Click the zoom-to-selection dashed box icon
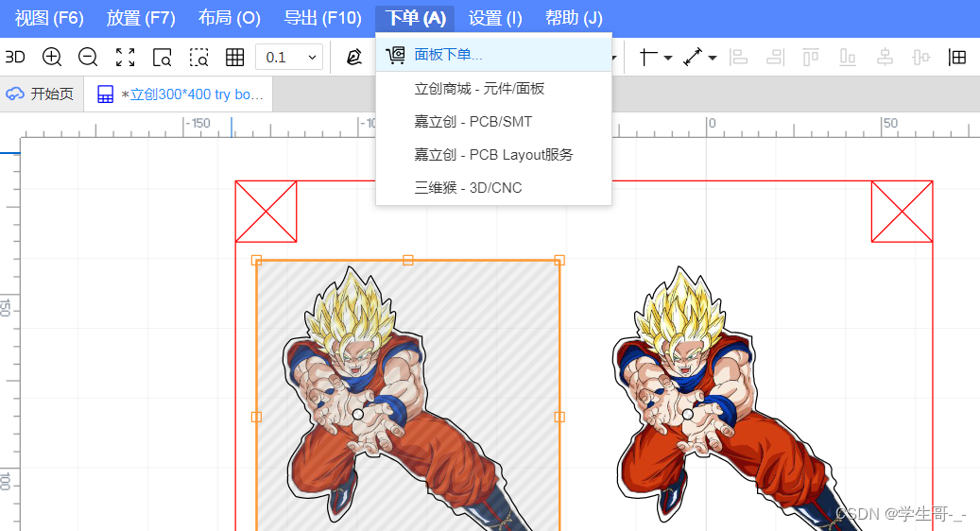This screenshot has width=980, height=531. [198, 58]
